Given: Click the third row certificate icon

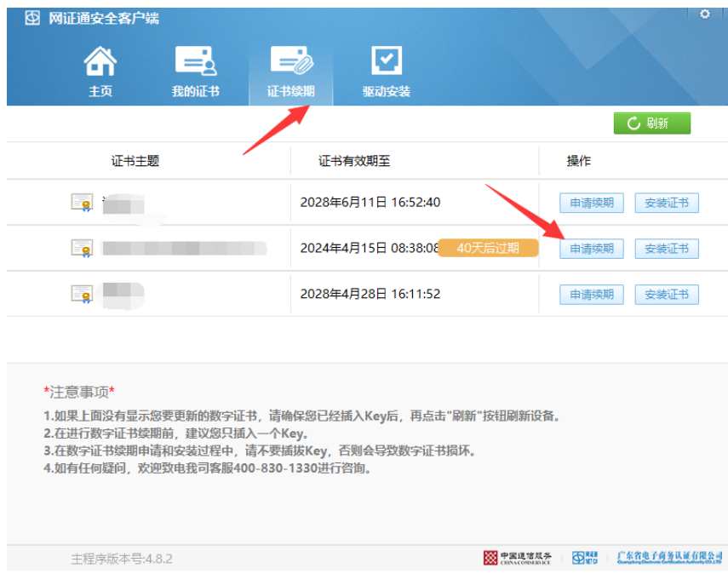Looking at the screenshot, I should [82, 295].
